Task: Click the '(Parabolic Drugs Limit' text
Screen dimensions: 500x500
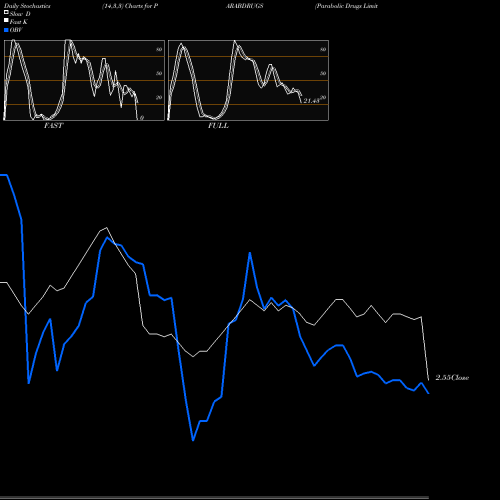Action: [x=346, y=6]
